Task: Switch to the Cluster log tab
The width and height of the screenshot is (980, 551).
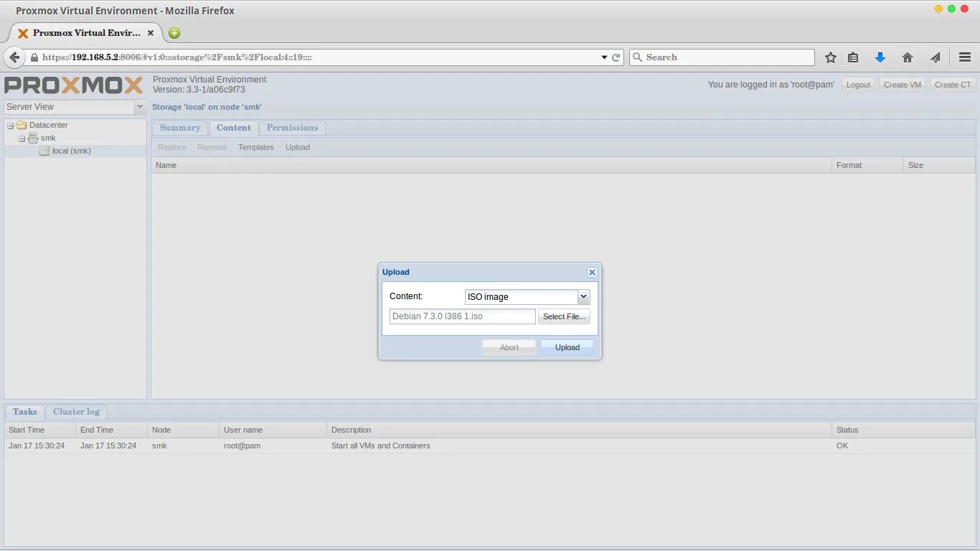Action: point(76,412)
